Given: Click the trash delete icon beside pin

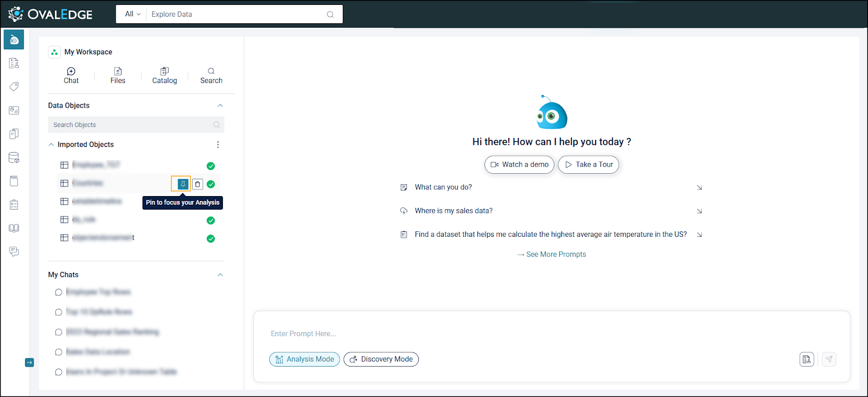Looking at the screenshot, I should [x=197, y=184].
